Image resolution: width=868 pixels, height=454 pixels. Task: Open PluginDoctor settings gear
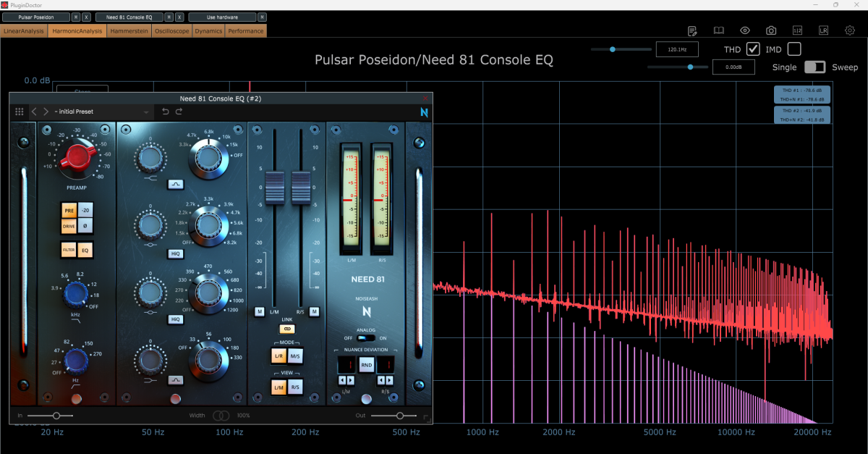(x=850, y=30)
